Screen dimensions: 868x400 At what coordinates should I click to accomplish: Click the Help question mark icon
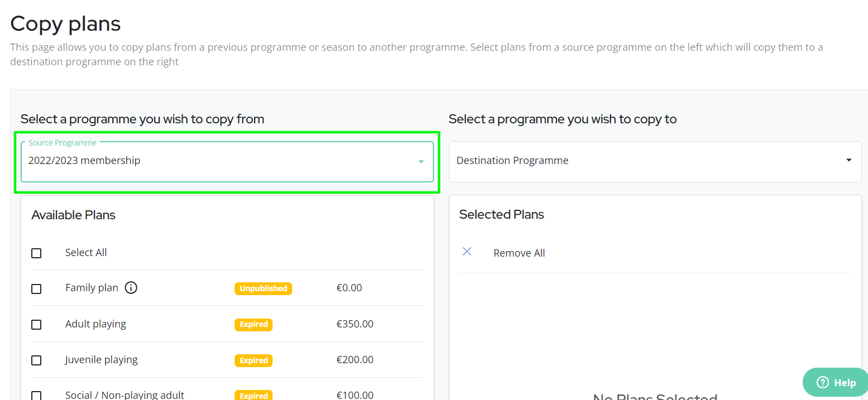coord(822,382)
